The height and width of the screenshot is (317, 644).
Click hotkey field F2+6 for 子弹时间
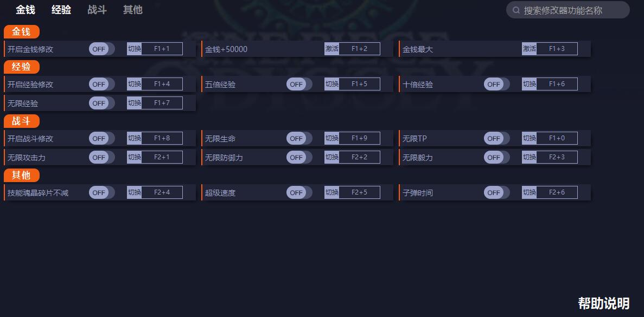pyautogui.click(x=557, y=192)
